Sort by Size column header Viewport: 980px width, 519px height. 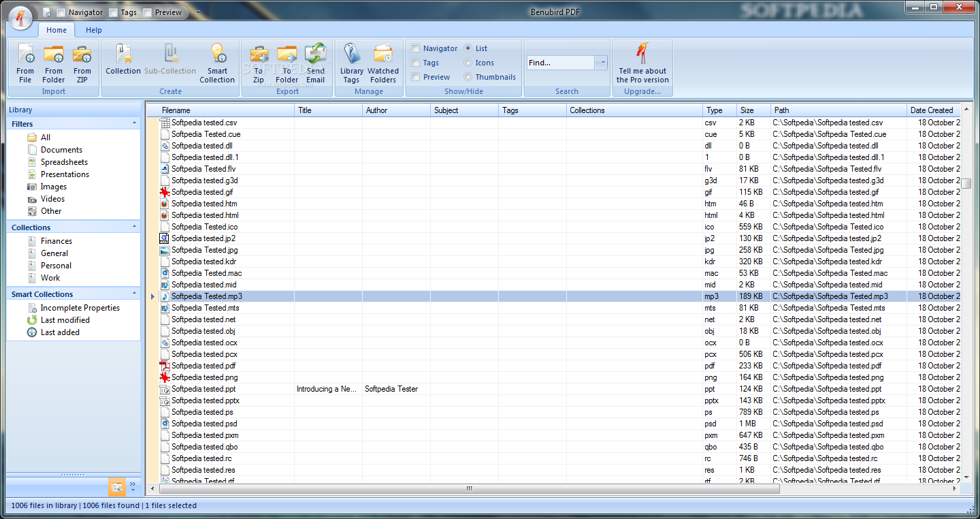pyautogui.click(x=753, y=110)
